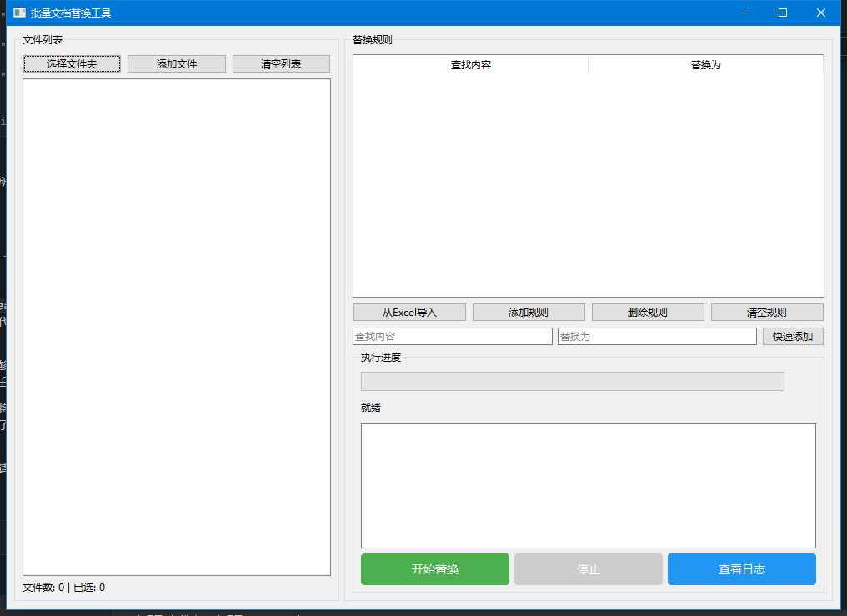This screenshot has height=616, width=847.
Task: Start replacing with green 开始替换 button
Action: pyautogui.click(x=435, y=569)
